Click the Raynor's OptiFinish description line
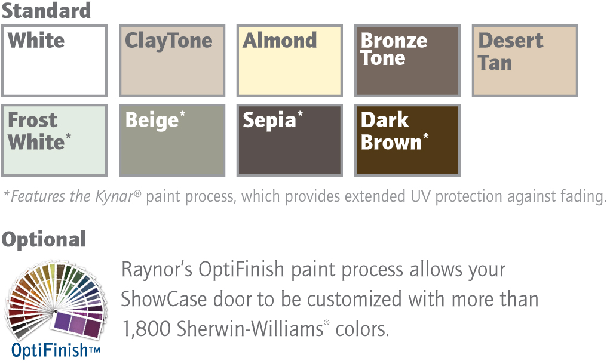 pyautogui.click(x=314, y=270)
